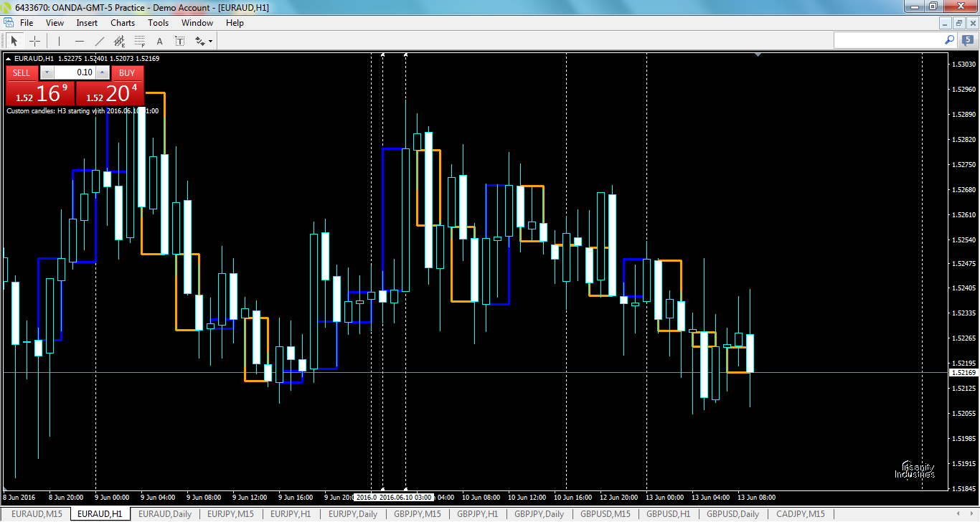980x522 pixels.
Task: Click the BUY button
Action: pos(127,72)
